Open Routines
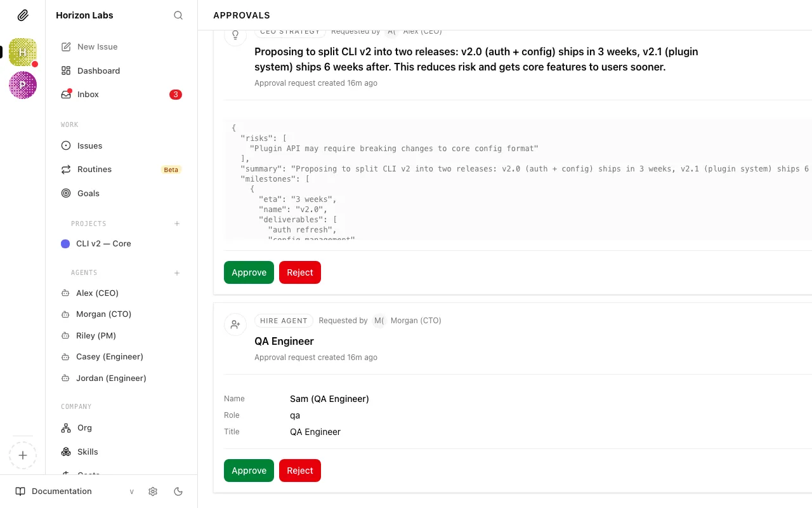The width and height of the screenshot is (812, 508). [x=121, y=170]
